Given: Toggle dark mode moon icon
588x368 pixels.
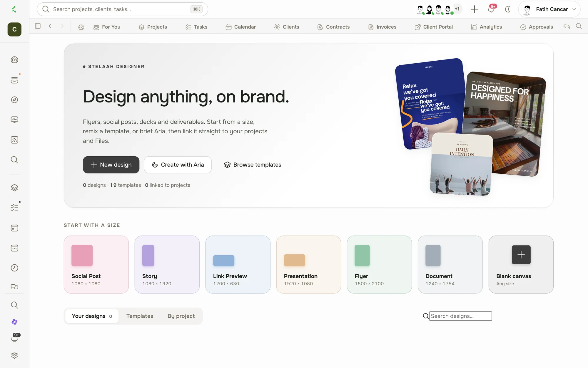Looking at the screenshot, I should (508, 9).
